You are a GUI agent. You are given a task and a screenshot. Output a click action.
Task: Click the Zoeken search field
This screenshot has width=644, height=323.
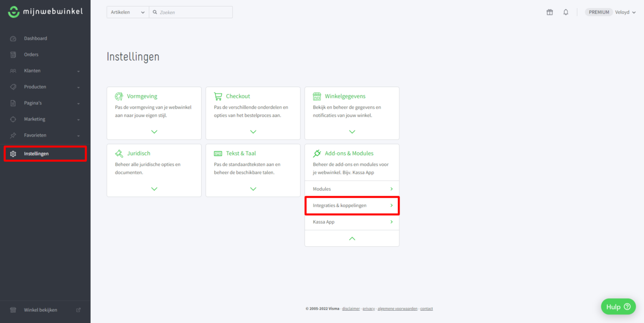pyautogui.click(x=193, y=12)
